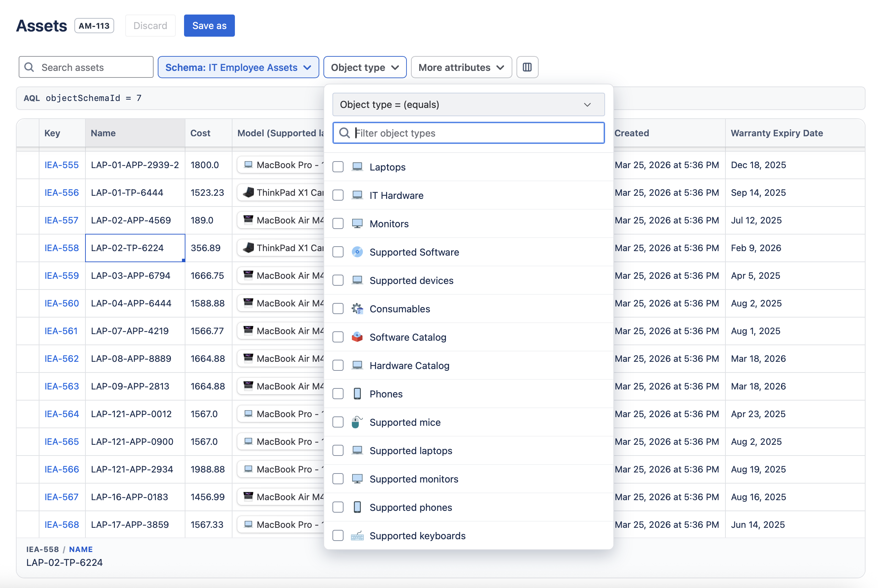The width and height of the screenshot is (878, 588).
Task: Check the Consumables checkbox
Action: (x=338, y=309)
